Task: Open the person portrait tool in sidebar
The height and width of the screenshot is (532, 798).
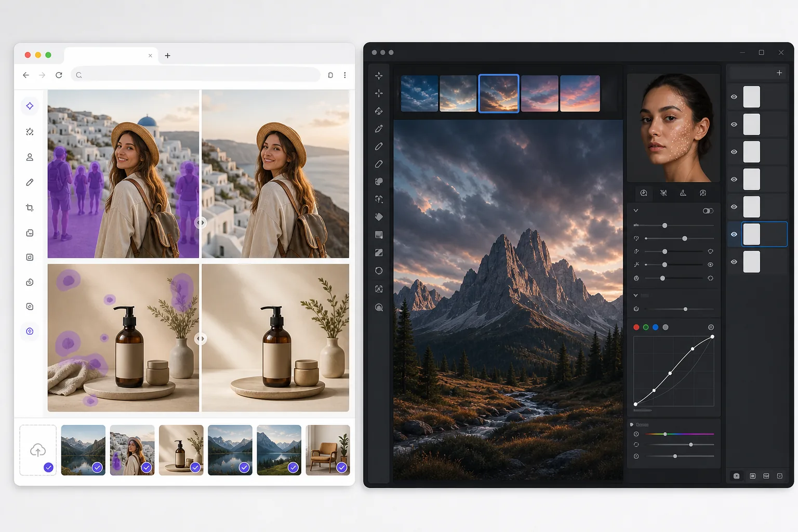Action: 30,157
